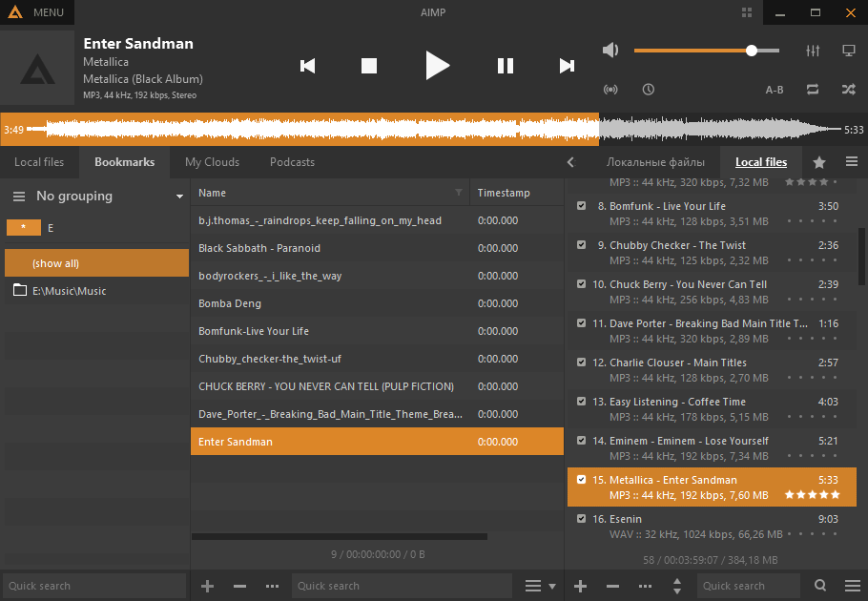Click the grouping list icon left of No grouping
The image size is (868, 601).
point(19,196)
